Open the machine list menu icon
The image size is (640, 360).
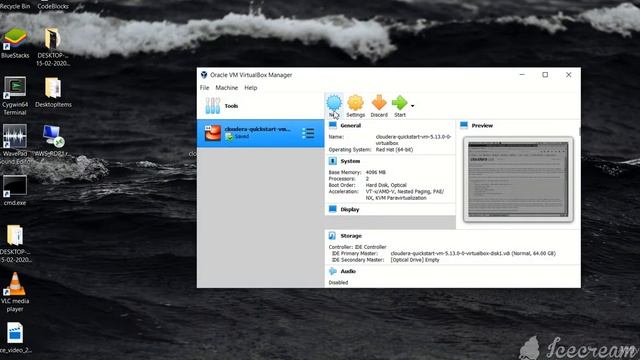308,133
